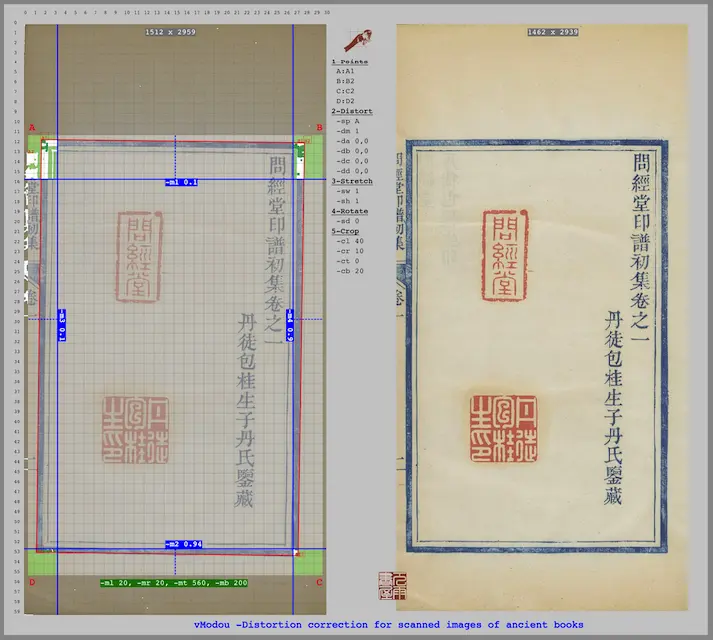Click the '-da 0,0' parameter value

click(352, 141)
